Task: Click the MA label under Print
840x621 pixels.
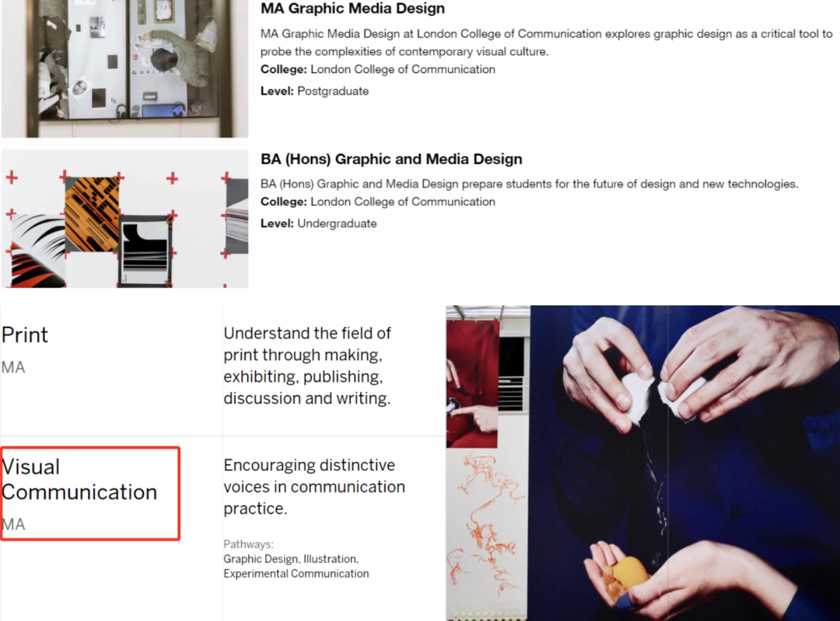Action: tap(13, 368)
